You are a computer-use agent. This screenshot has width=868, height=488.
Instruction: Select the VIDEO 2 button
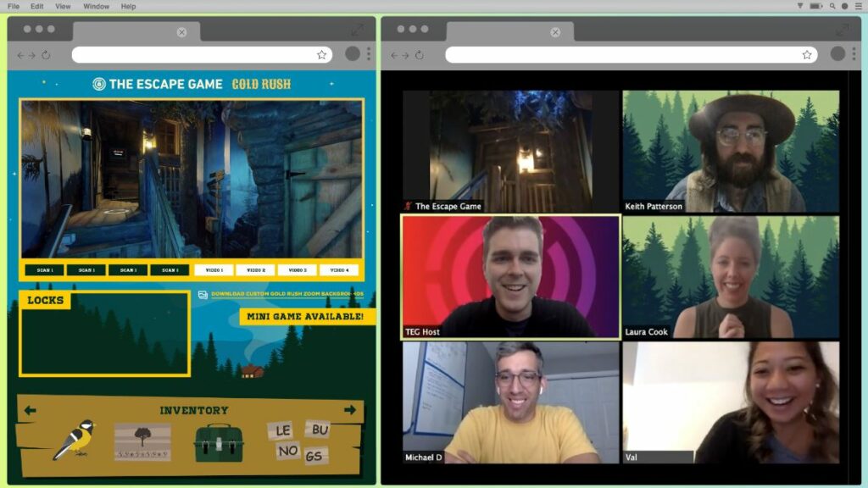(256, 270)
